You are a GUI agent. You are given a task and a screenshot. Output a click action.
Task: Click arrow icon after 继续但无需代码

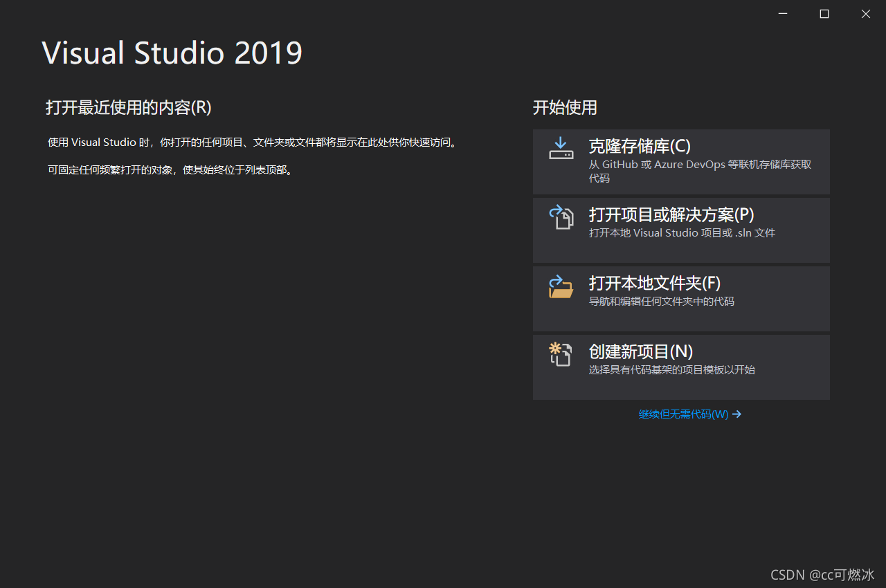point(736,414)
